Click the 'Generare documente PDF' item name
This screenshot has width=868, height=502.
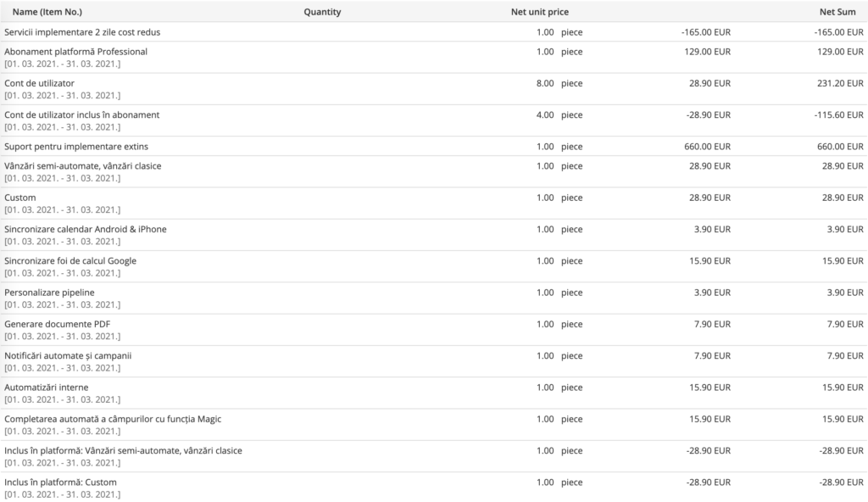51,324
